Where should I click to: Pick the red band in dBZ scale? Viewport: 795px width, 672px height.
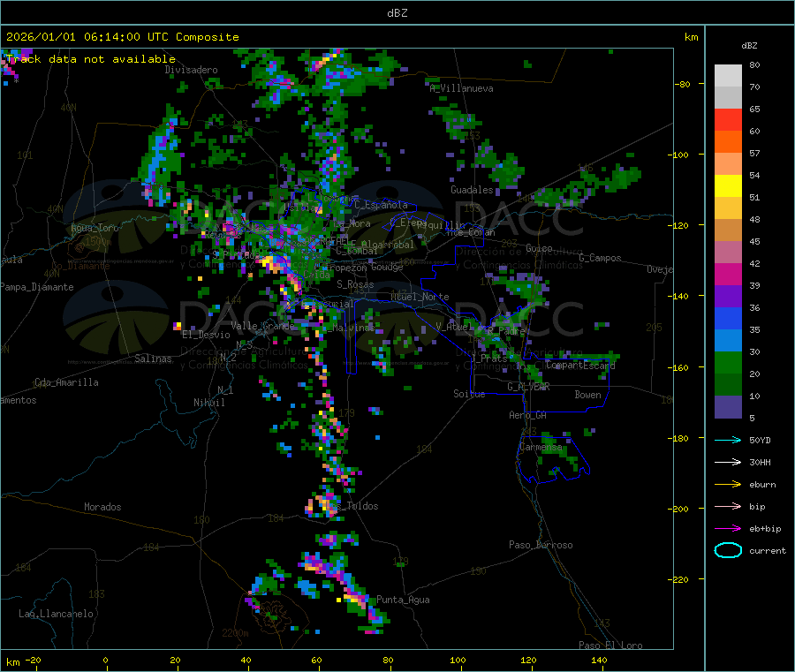pyautogui.click(x=728, y=119)
